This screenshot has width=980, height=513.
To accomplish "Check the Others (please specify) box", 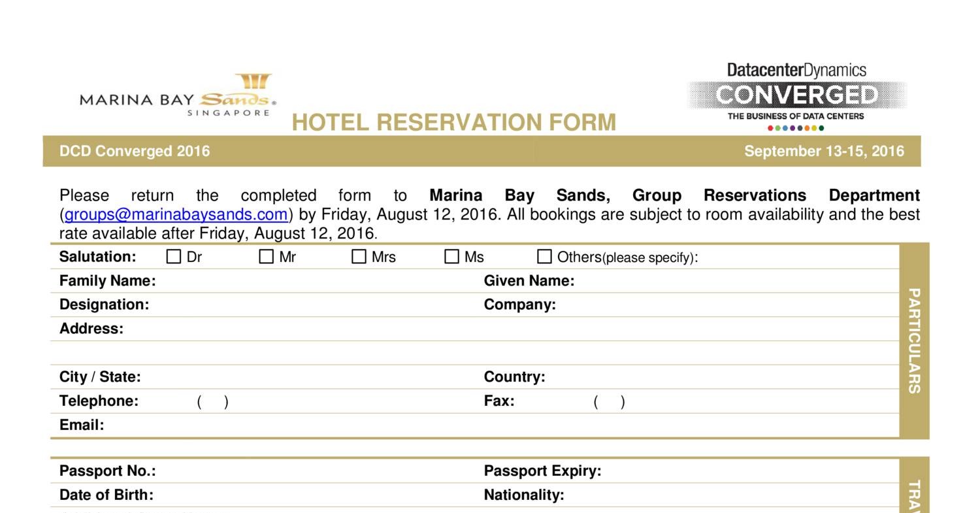I will pyautogui.click(x=544, y=257).
